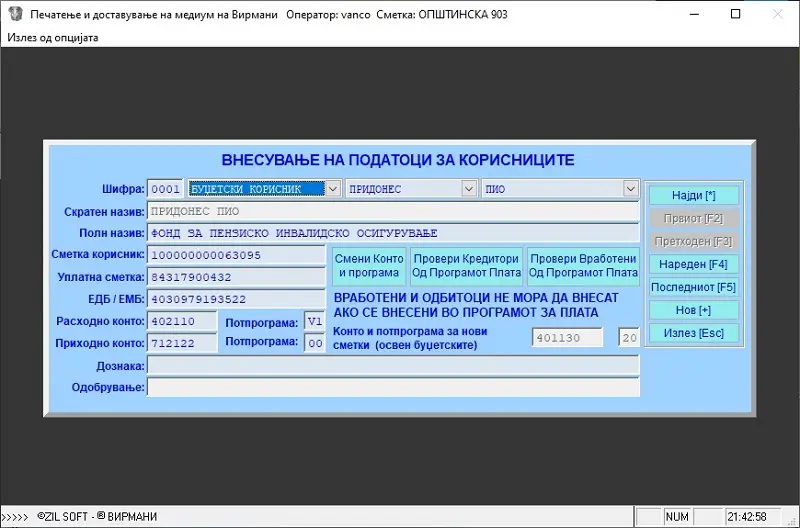Jump to last record Последниот [F5]

[x=693, y=287]
